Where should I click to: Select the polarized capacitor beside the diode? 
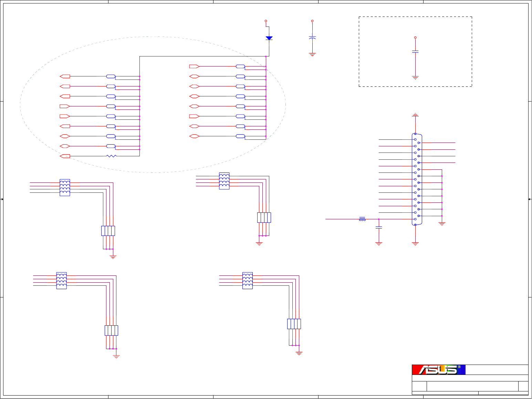pos(312,37)
